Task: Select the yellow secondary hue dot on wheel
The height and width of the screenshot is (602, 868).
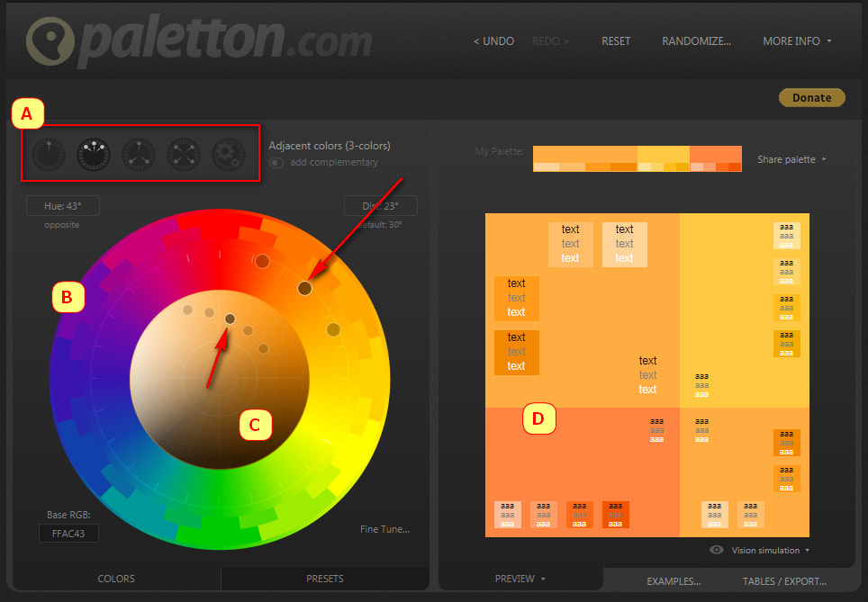Action: tap(333, 329)
